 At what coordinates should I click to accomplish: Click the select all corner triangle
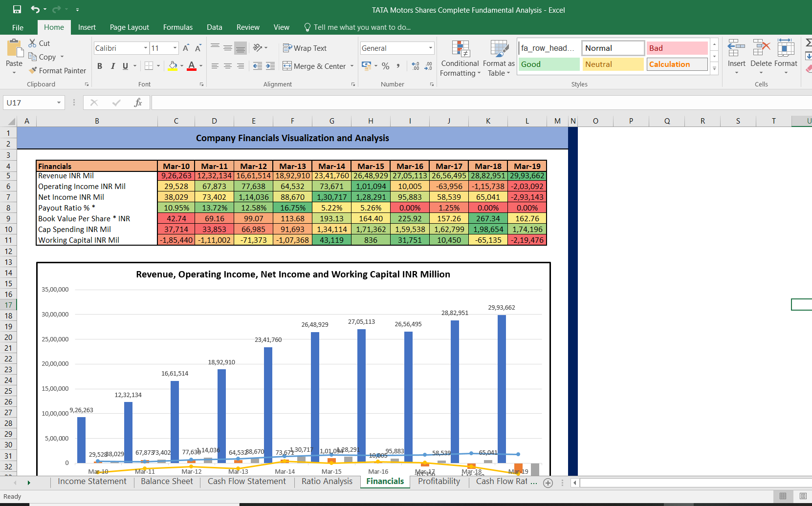(11, 121)
